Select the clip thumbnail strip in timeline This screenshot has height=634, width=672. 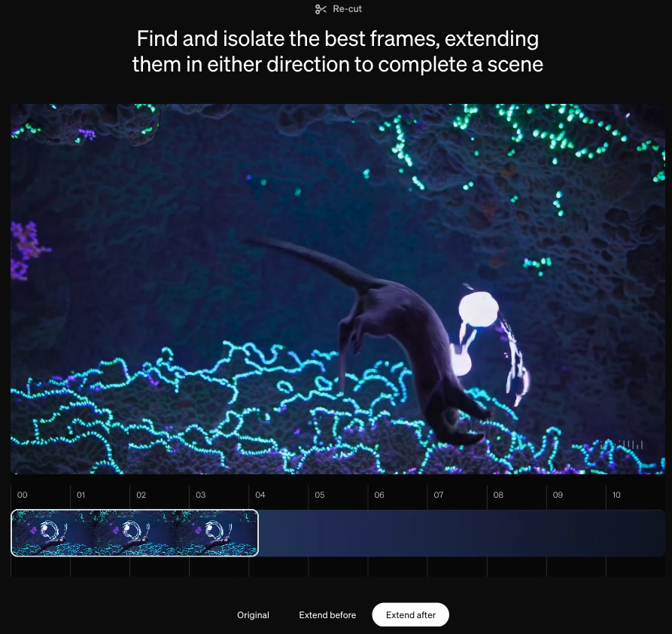[x=135, y=533]
